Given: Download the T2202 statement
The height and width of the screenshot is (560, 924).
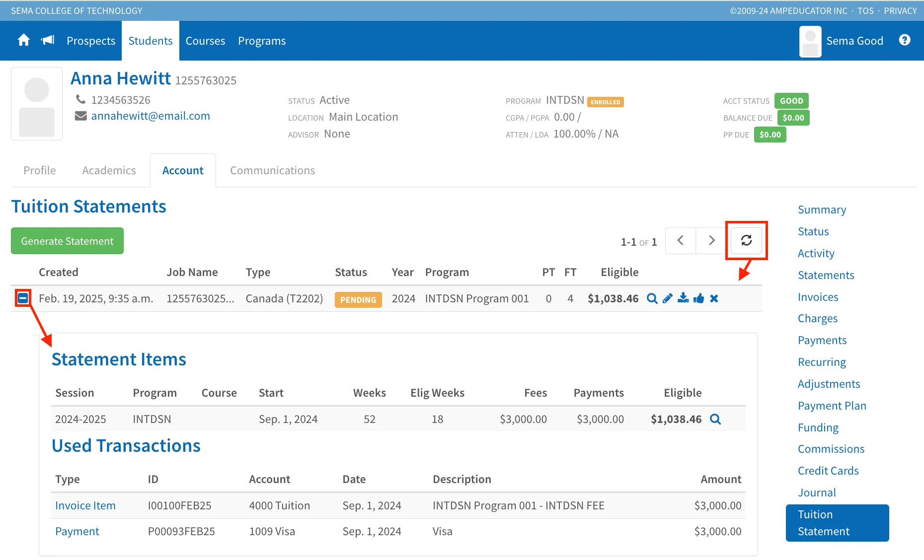Looking at the screenshot, I should coord(683,298).
